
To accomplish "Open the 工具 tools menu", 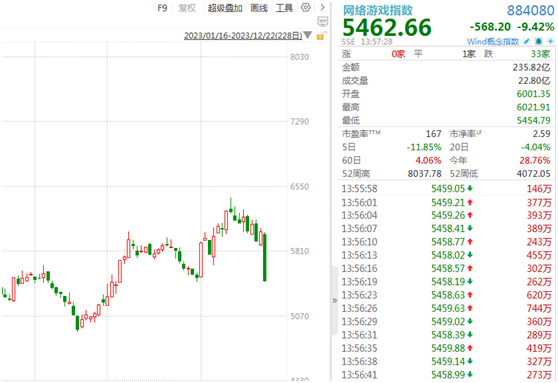I will (284, 8).
